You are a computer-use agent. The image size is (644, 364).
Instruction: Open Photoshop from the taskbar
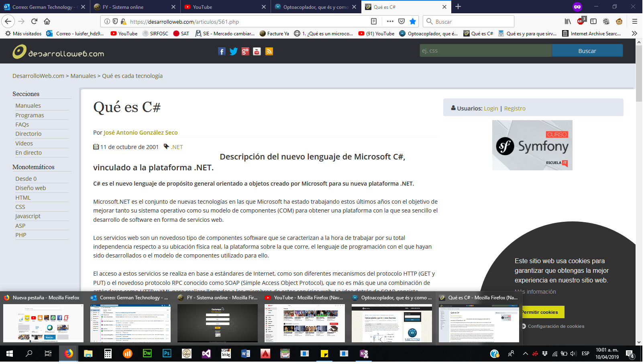pos(167,354)
